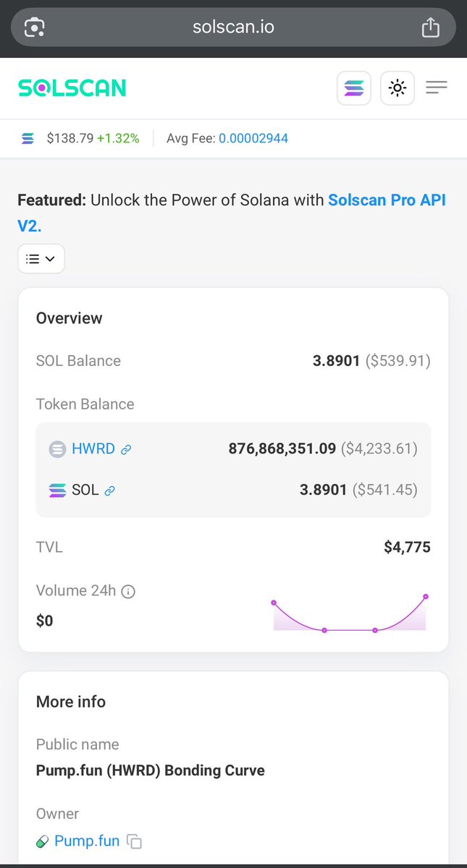Viewport: 467px width, 868px height.
Task: Open the Solana network selector button
Action: click(354, 88)
